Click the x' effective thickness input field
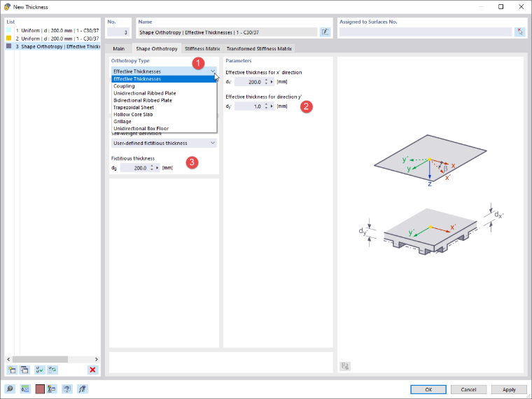Viewport: 532px width, 399px height. (x=248, y=82)
